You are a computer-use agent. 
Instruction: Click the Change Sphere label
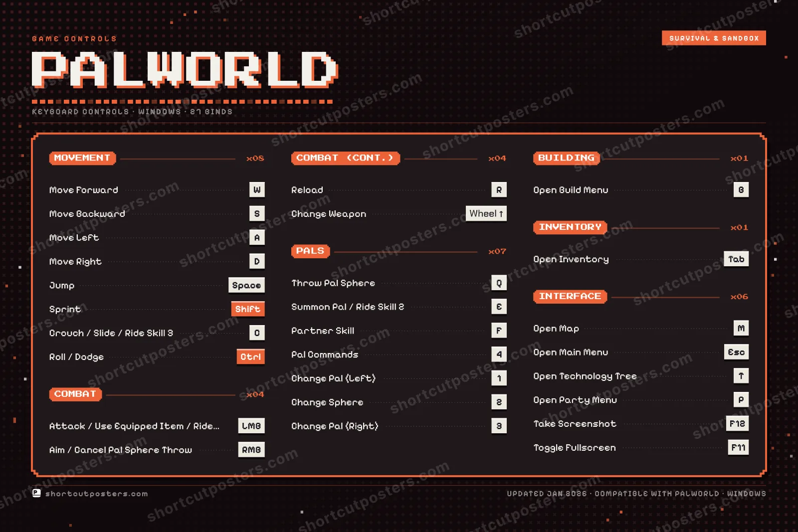tap(327, 402)
